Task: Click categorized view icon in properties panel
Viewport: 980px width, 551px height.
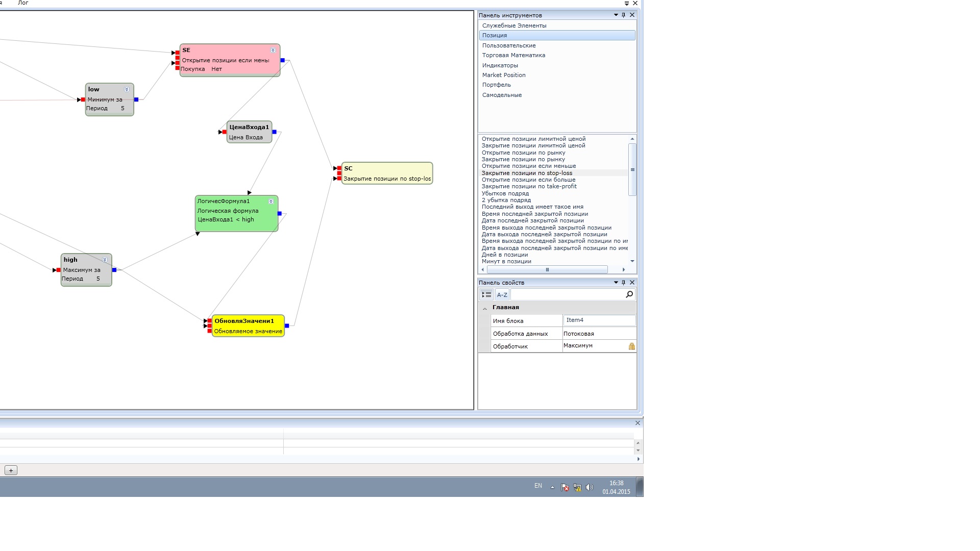Action: pyautogui.click(x=486, y=295)
